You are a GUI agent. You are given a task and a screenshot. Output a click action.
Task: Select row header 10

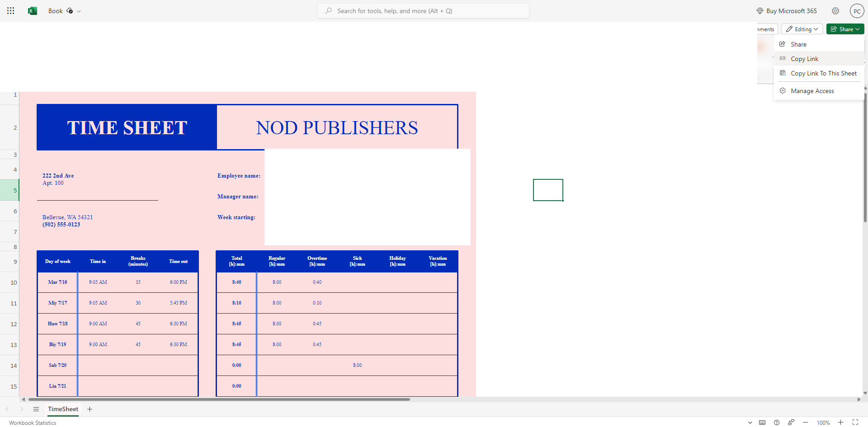point(9,282)
